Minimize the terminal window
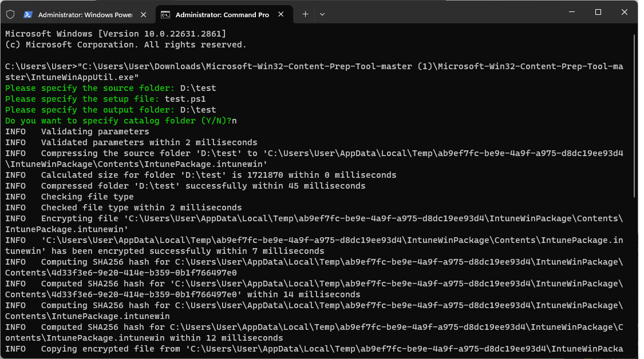644x359 pixels. pyautogui.click(x=572, y=12)
